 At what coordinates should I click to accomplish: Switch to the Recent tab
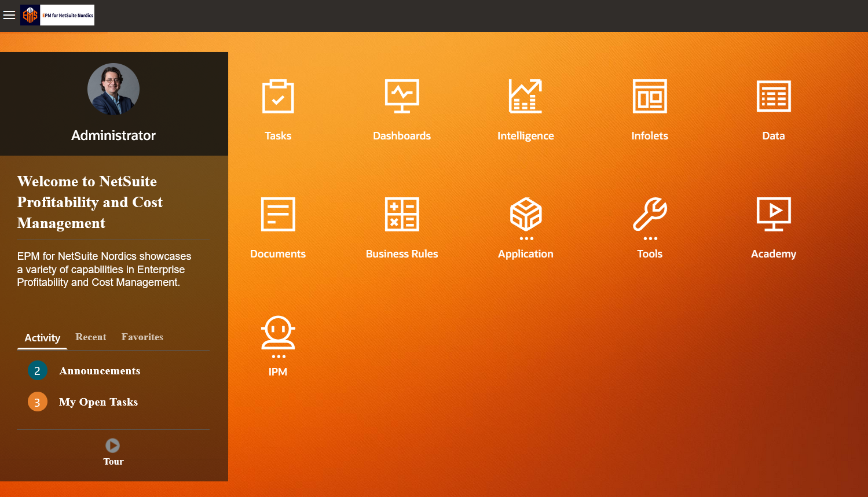click(91, 337)
